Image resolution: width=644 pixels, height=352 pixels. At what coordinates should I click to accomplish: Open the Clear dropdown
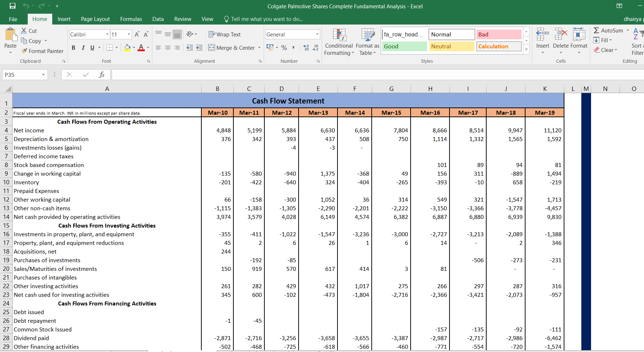pos(616,50)
